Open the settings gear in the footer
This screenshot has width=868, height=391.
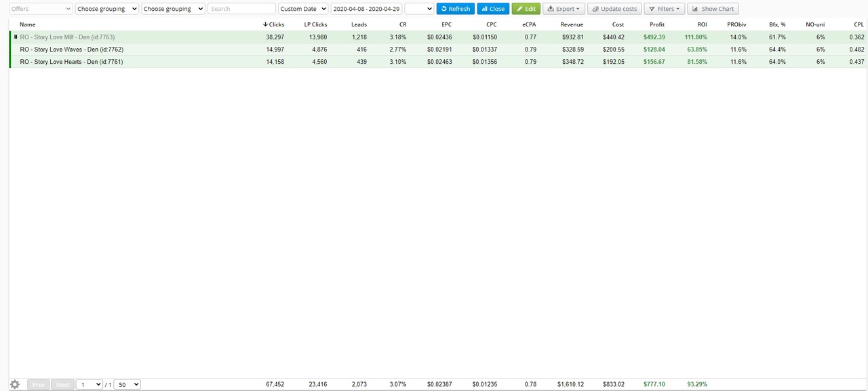15,384
